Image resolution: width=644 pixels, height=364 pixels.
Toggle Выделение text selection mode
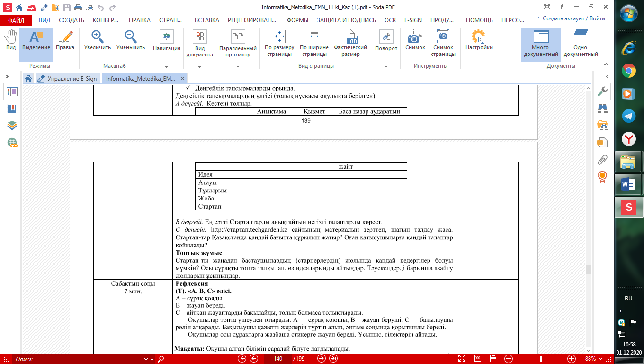pyautogui.click(x=36, y=40)
